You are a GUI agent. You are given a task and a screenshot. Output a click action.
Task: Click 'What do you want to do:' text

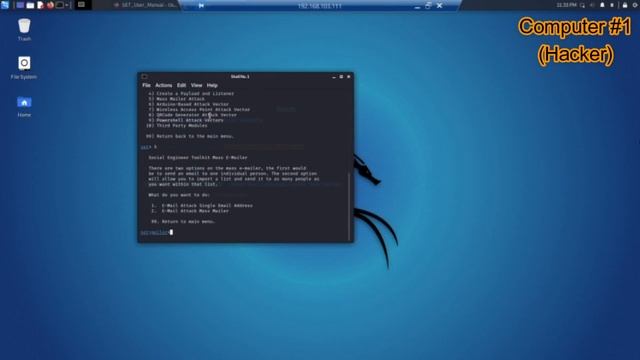179,195
